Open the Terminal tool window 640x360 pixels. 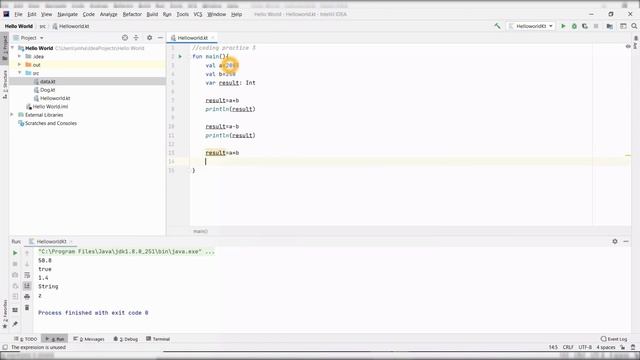pyautogui.click(x=158, y=339)
